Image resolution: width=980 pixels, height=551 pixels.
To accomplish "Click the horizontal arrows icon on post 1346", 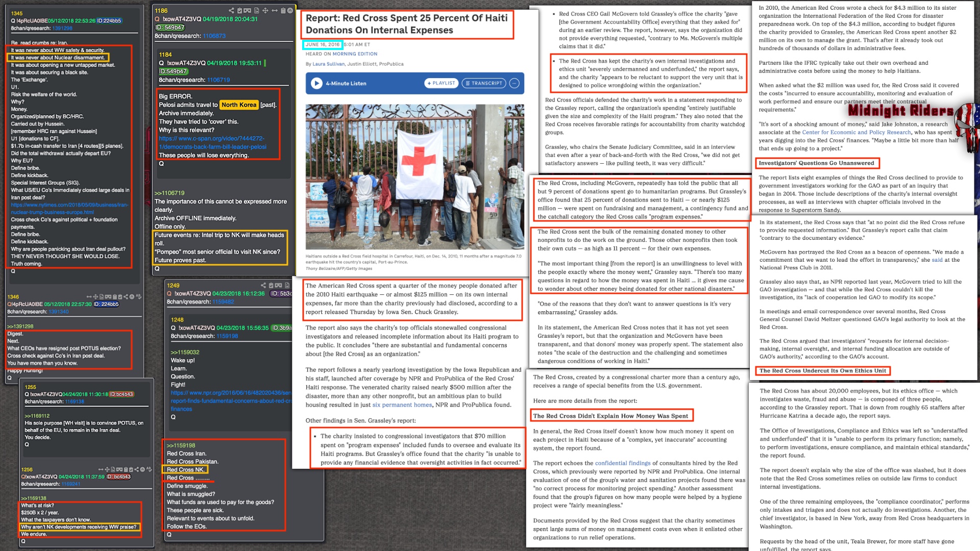I will pyautogui.click(x=89, y=296).
